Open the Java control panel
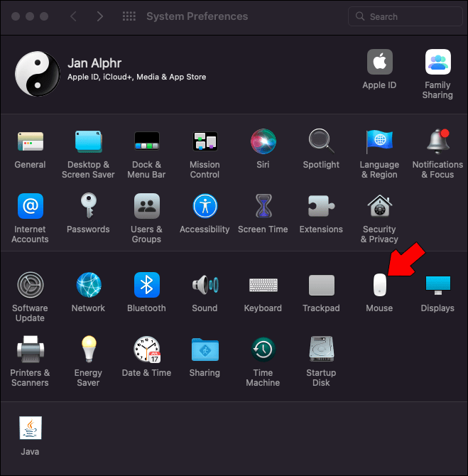Viewport: 468px width, 476px height. point(30,428)
